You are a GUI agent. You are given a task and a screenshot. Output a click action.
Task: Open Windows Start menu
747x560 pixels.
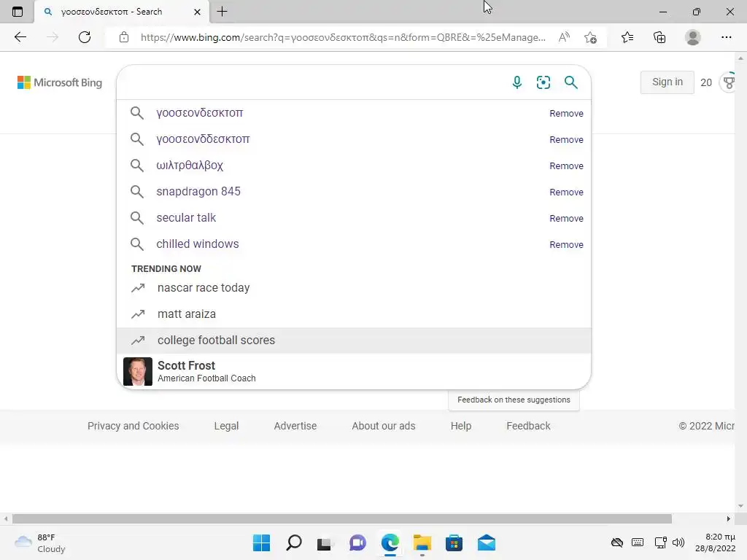262,542
